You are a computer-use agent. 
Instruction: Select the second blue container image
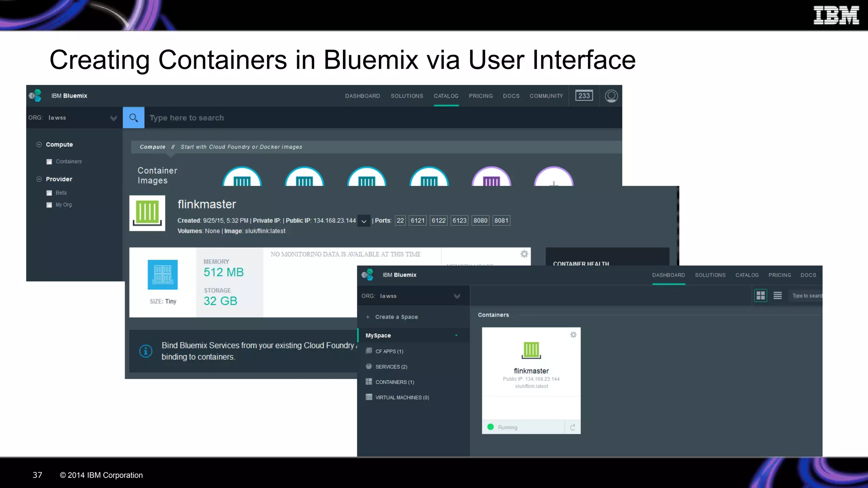304,176
